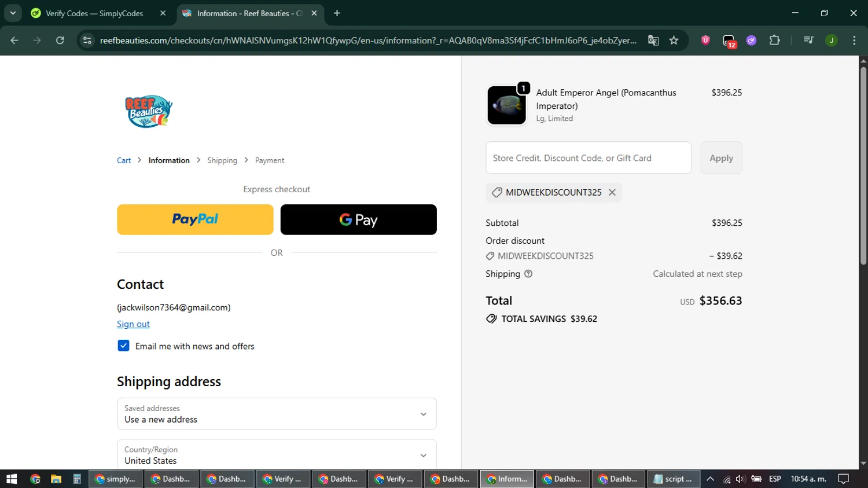
Task: Click the address bar URL
Action: tap(368, 41)
